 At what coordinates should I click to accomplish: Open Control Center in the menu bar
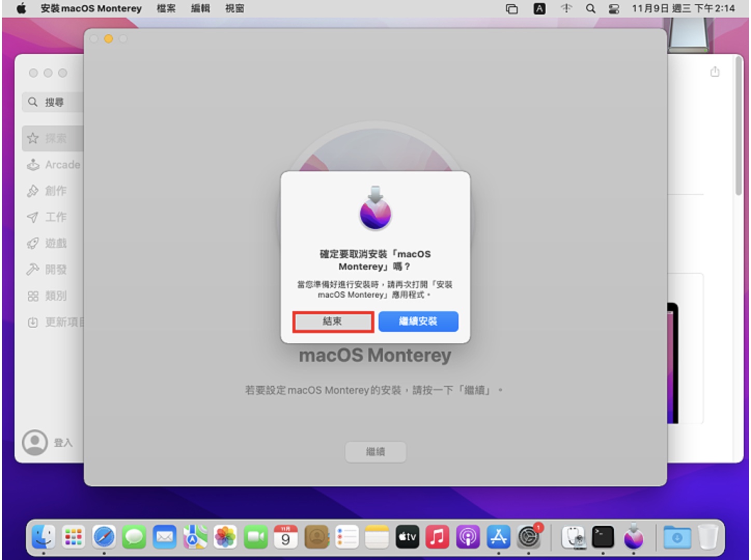coord(614,8)
